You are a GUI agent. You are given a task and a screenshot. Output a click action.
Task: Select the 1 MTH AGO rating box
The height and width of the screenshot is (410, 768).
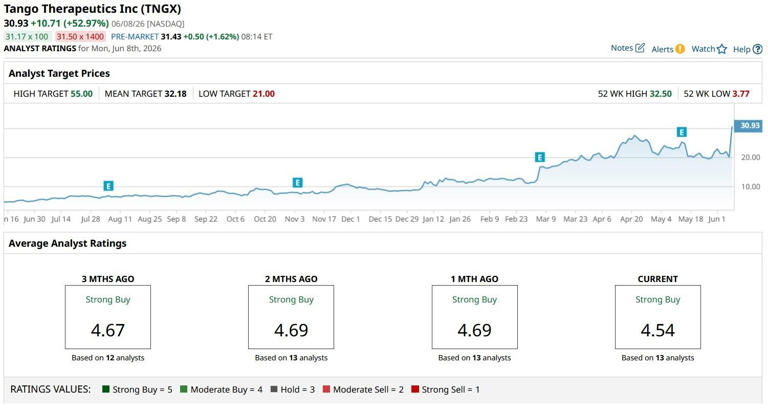tap(475, 317)
